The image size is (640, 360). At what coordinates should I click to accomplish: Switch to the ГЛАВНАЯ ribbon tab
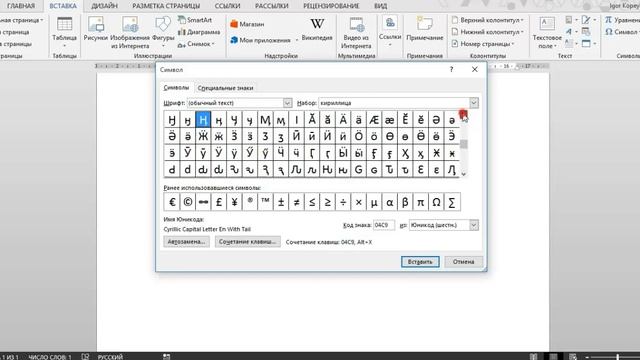pyautogui.click(x=21, y=6)
